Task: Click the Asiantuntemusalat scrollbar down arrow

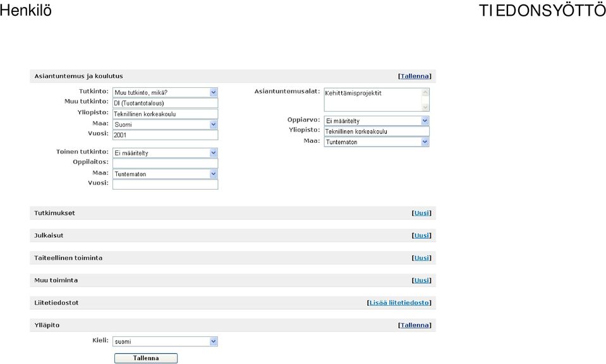Action: point(425,107)
